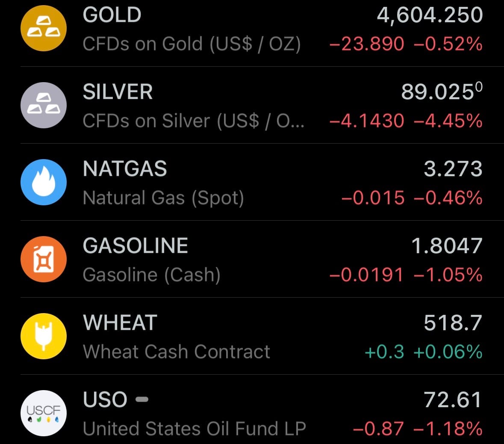504x444 pixels.
Task: Tap the GOLD gold-bars icon
Action: point(44,28)
